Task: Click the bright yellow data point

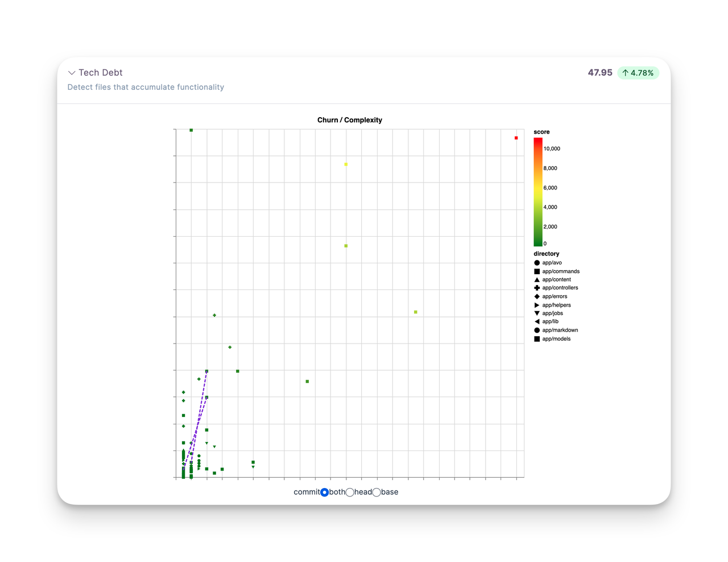Action: coord(346,164)
